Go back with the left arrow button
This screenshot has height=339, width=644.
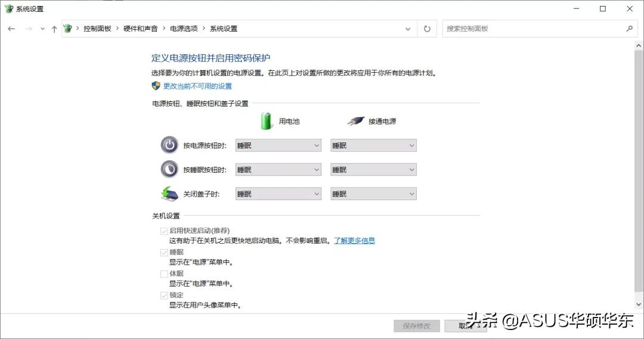(x=11, y=29)
